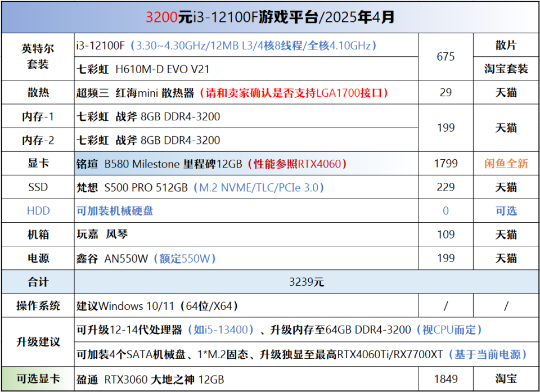Click the i3-12100F processor spec cell
The image size is (540, 392).
pos(246,45)
